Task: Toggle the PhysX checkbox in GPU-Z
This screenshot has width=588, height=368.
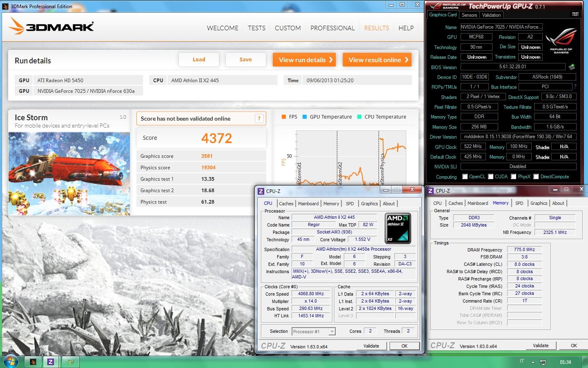Action: click(x=514, y=177)
